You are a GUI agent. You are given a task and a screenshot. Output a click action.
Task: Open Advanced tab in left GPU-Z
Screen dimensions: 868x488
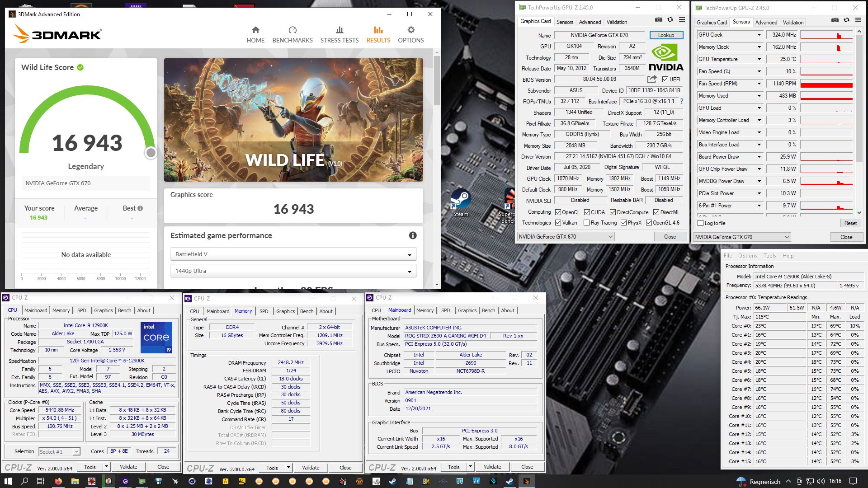tap(590, 22)
